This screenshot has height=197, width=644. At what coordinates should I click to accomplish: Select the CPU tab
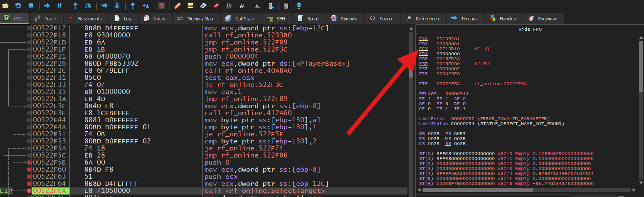15,19
